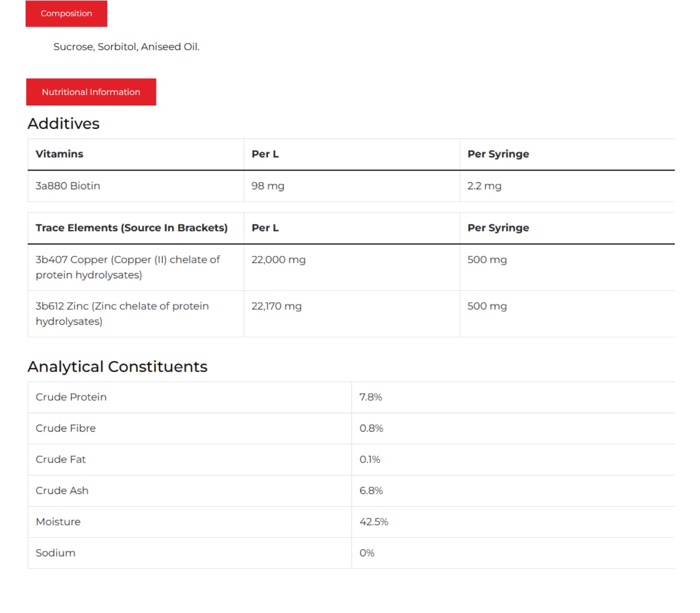Image resolution: width=700 pixels, height=613 pixels.
Task: Select the Crude Ash row label
Action: click(62, 491)
